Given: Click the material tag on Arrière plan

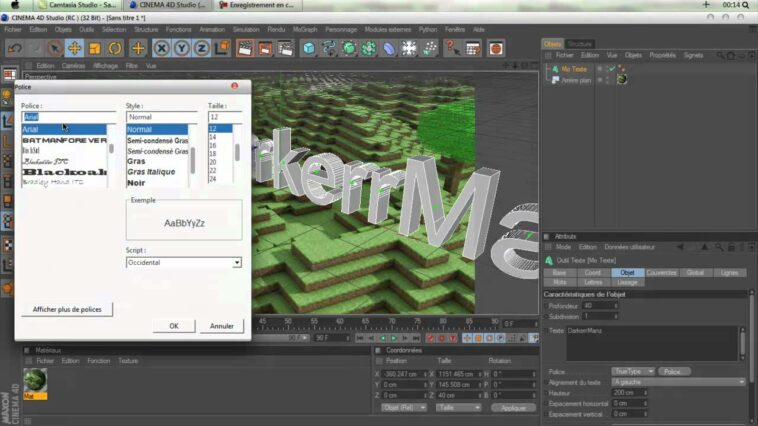Looking at the screenshot, I should click(x=622, y=80).
